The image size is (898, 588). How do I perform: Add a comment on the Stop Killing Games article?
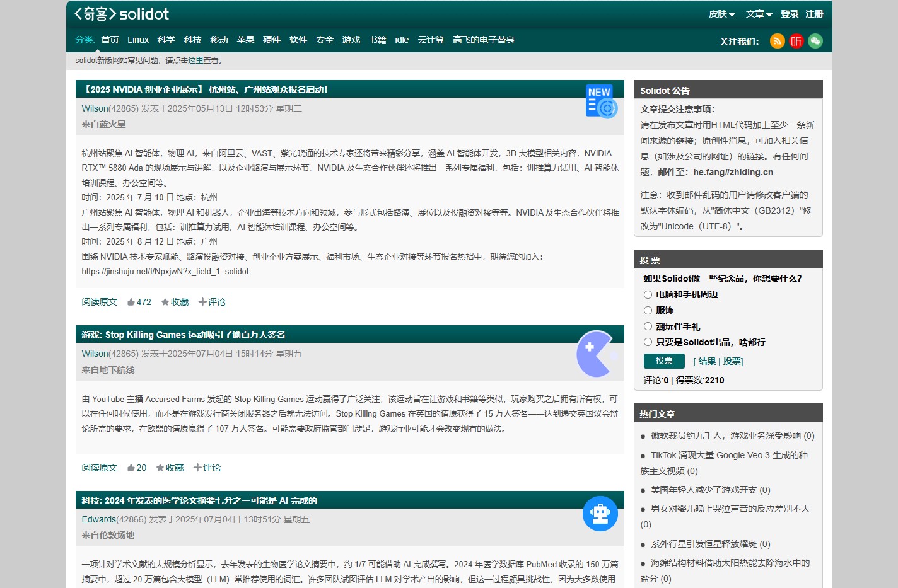[207, 468]
